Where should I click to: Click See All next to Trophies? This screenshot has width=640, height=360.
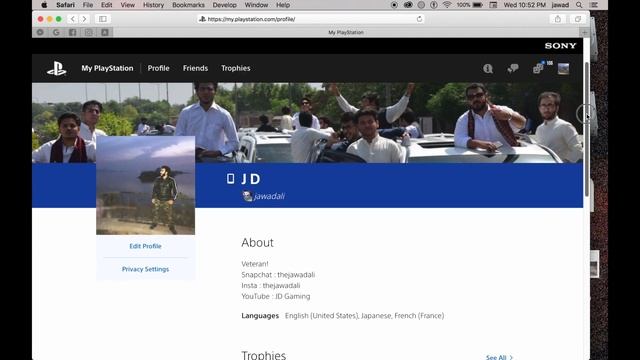pyautogui.click(x=499, y=357)
